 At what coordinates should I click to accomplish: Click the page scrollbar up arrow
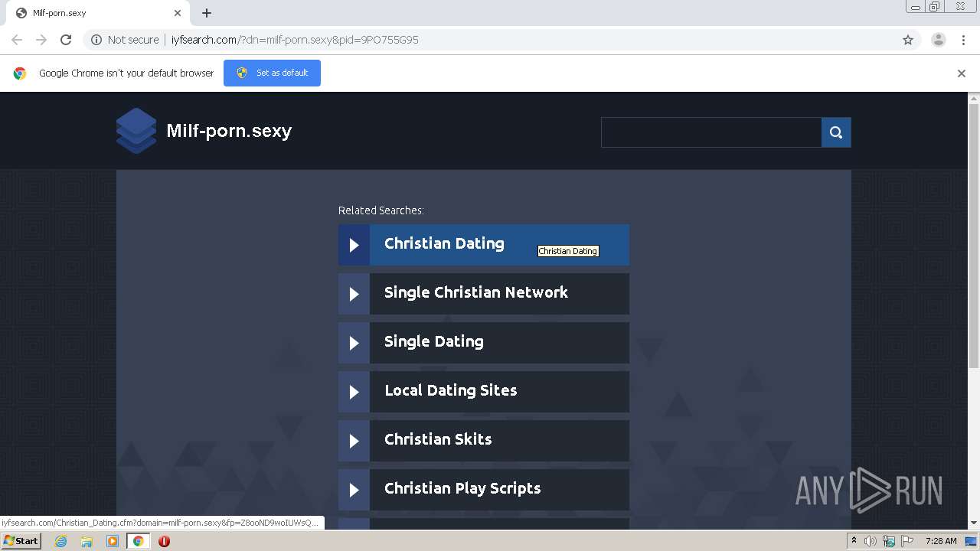974,98
